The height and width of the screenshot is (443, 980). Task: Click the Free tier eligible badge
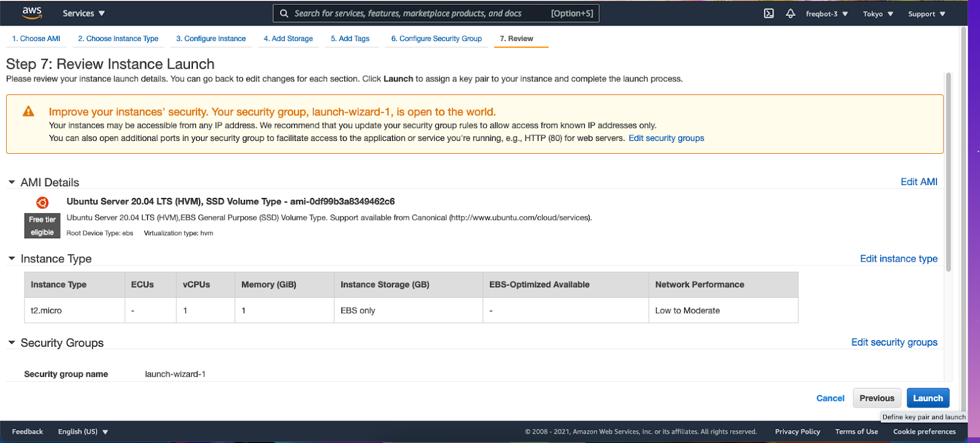pyautogui.click(x=42, y=225)
